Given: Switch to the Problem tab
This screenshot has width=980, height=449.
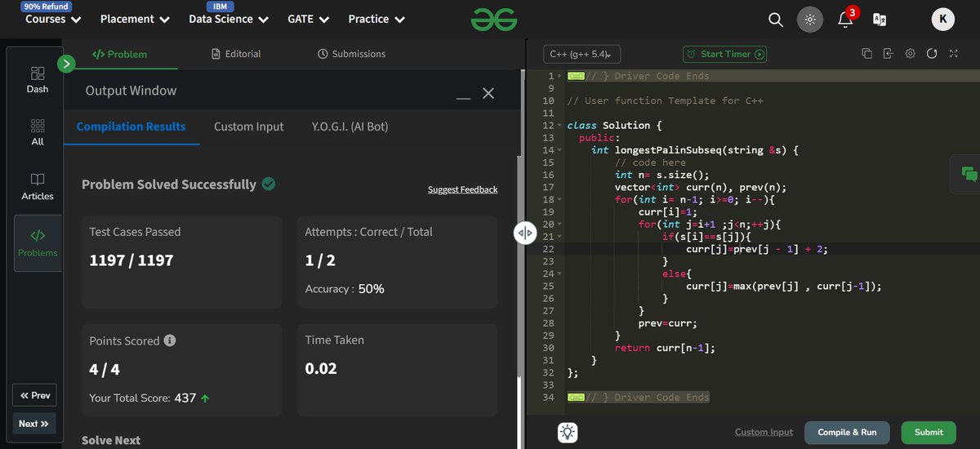Looking at the screenshot, I should [x=120, y=54].
